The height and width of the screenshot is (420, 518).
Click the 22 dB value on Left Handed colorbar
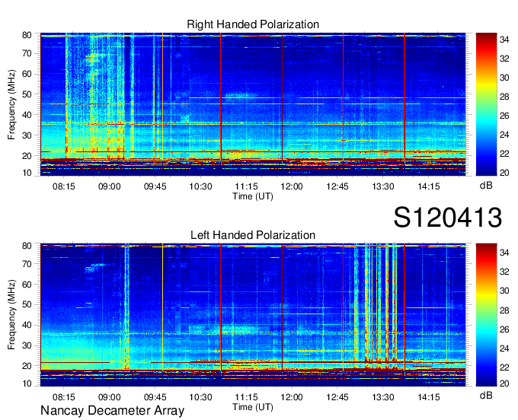click(504, 367)
